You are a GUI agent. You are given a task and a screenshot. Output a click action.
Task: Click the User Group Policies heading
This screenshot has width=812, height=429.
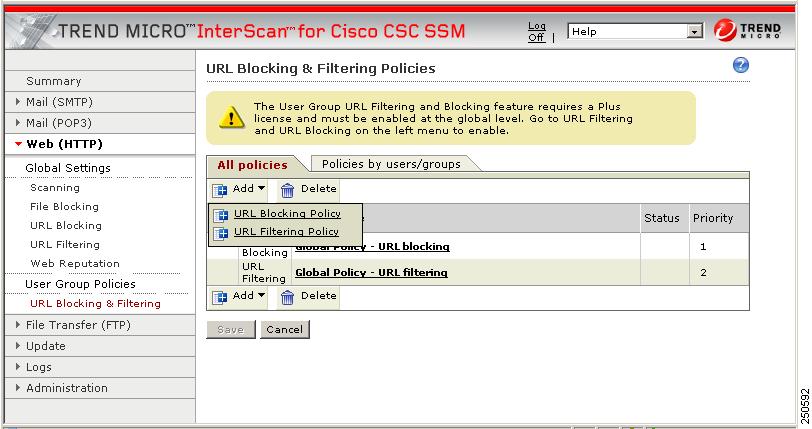tap(80, 284)
